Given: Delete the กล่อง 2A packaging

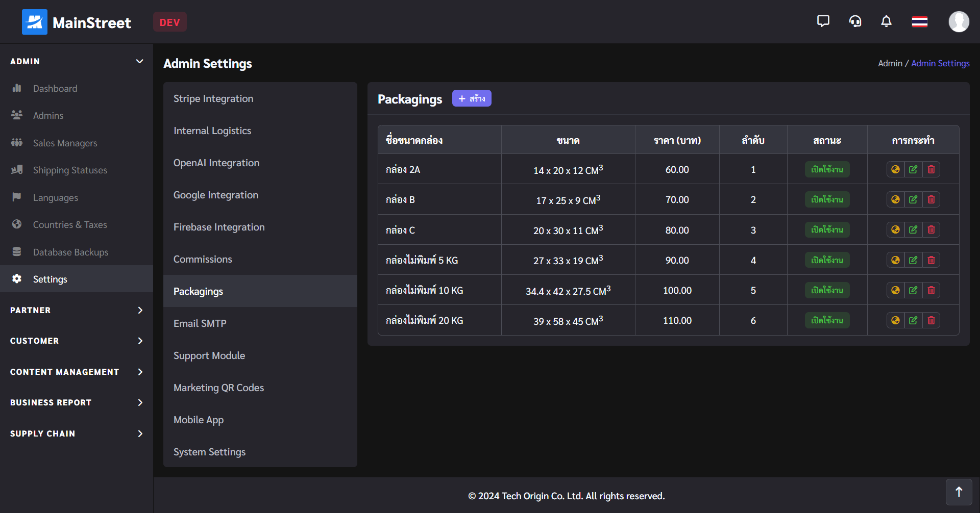Looking at the screenshot, I should point(931,169).
